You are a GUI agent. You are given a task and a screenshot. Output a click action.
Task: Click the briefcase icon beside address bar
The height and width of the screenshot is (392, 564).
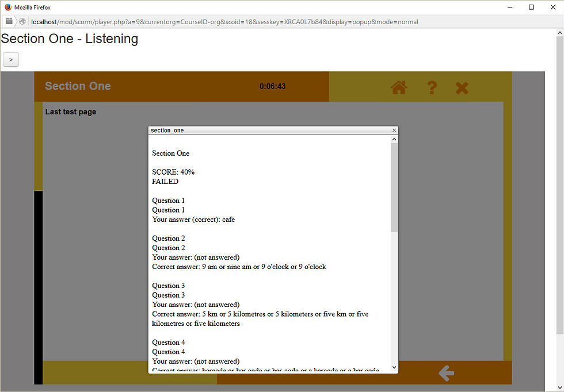tap(9, 22)
